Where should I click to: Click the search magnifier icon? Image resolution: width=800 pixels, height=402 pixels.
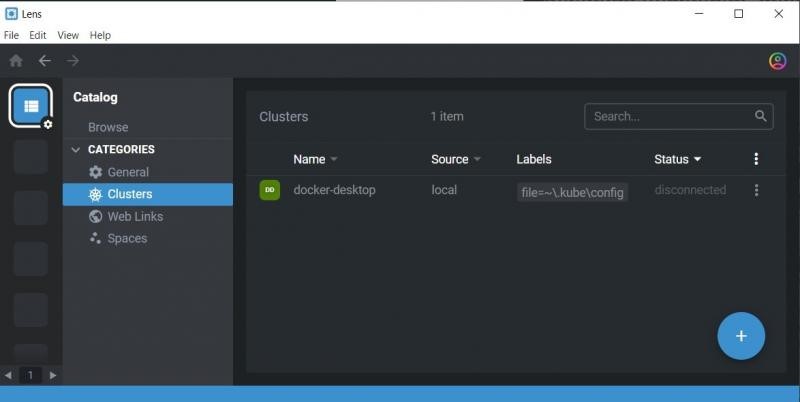[x=760, y=116]
